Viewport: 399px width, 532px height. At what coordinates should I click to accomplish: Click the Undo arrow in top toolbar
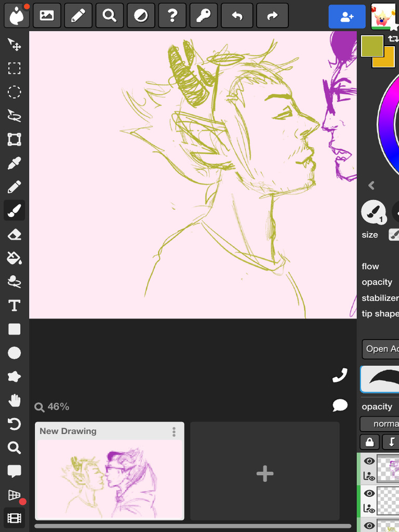tap(237, 16)
